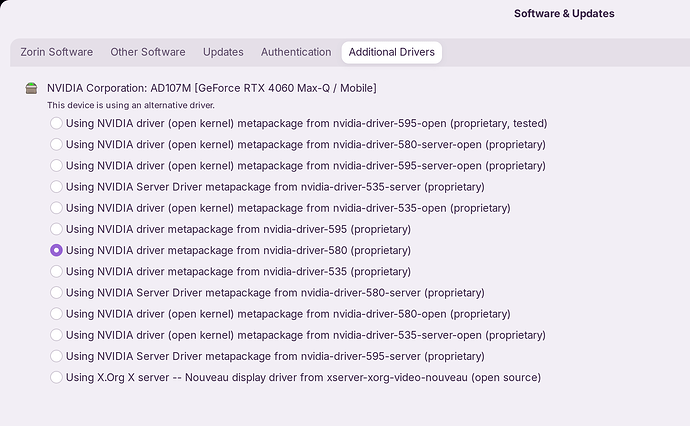Pick the nvidia-driver-535-server-open radio button
The width and height of the screenshot is (690, 426).
pos(56,335)
